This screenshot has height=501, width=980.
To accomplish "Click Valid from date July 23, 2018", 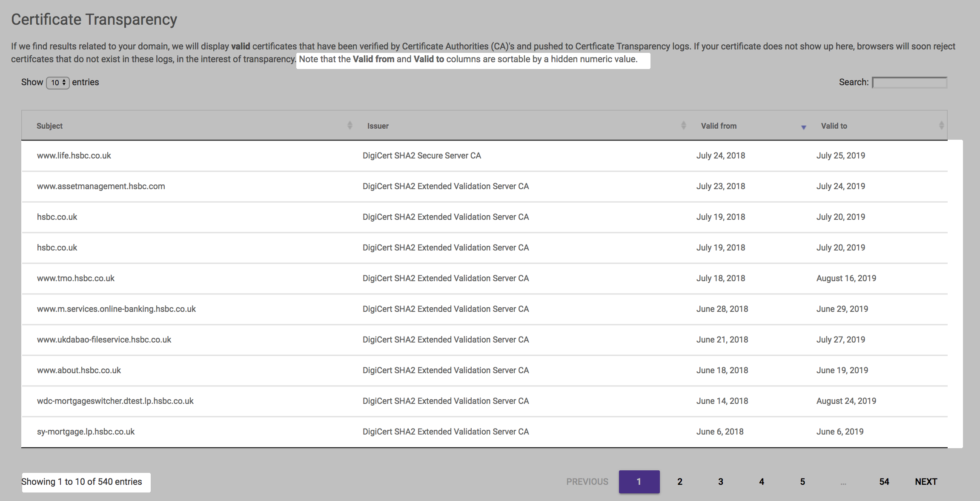I will (x=721, y=187).
